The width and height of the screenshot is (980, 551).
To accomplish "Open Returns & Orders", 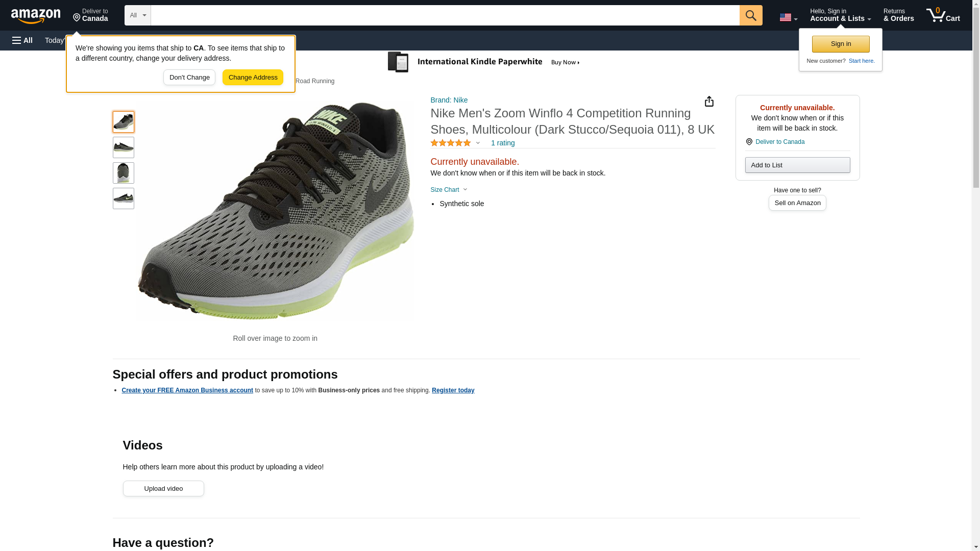I will (x=898, y=15).
